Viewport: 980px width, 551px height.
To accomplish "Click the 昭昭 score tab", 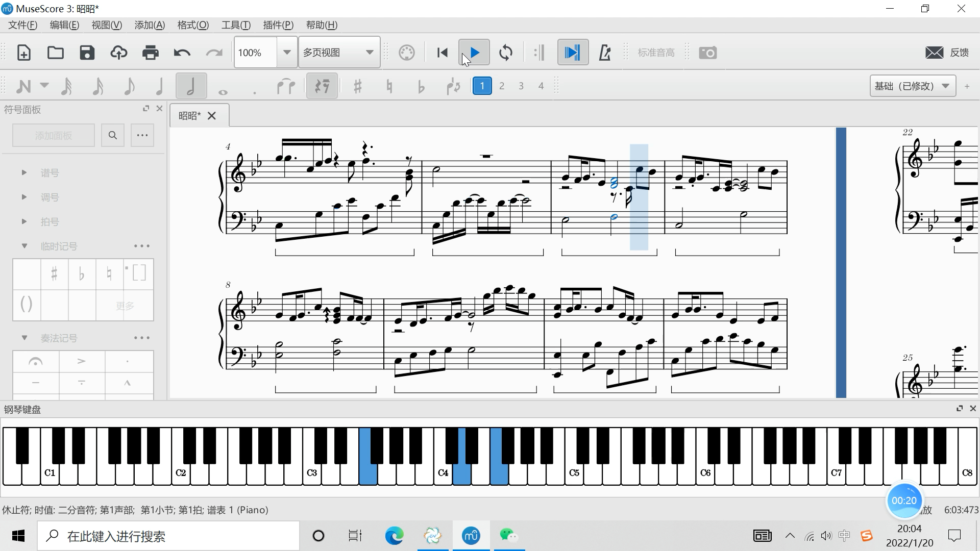I will [189, 116].
